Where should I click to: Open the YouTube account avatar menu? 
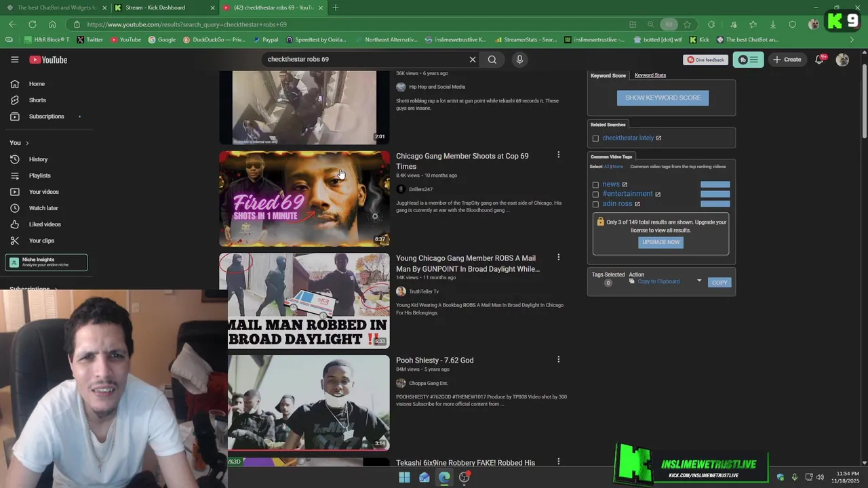click(842, 60)
